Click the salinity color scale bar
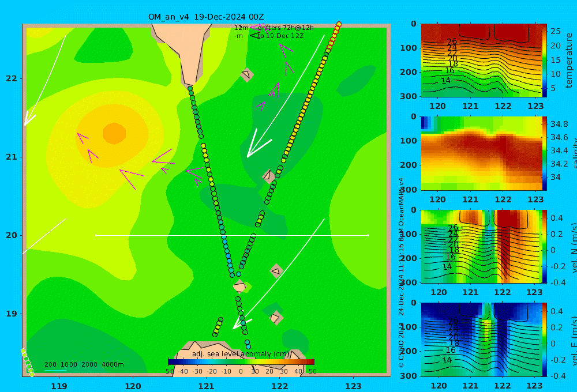577x392 pixels. [x=545, y=153]
